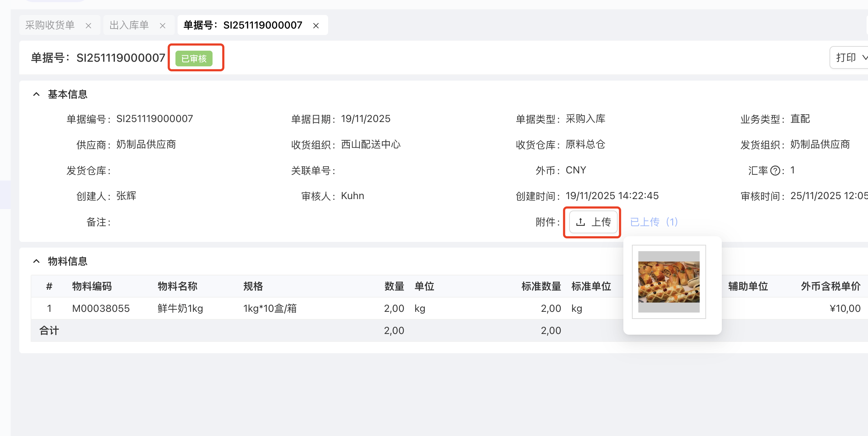Switch to the 采购收货单 tab

50,25
